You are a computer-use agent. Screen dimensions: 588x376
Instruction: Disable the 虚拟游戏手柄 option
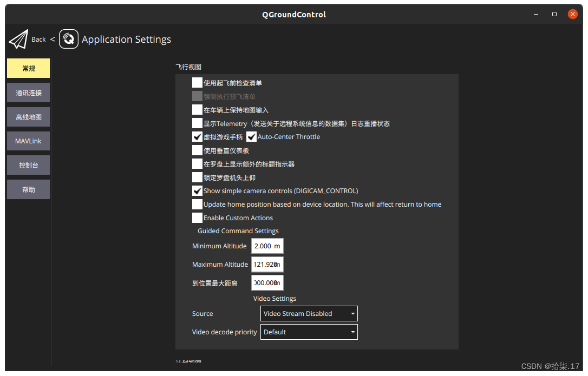click(x=198, y=136)
